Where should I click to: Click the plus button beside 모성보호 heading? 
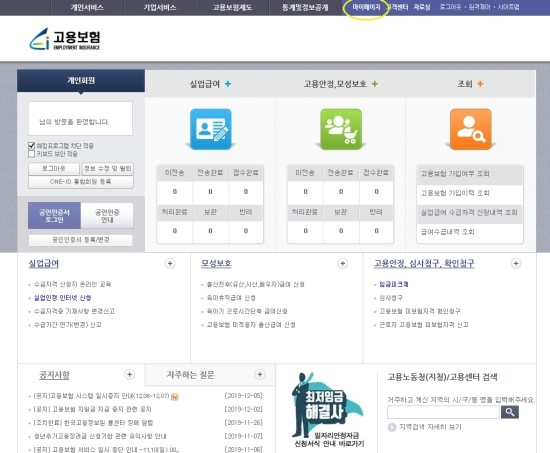tap(342, 264)
